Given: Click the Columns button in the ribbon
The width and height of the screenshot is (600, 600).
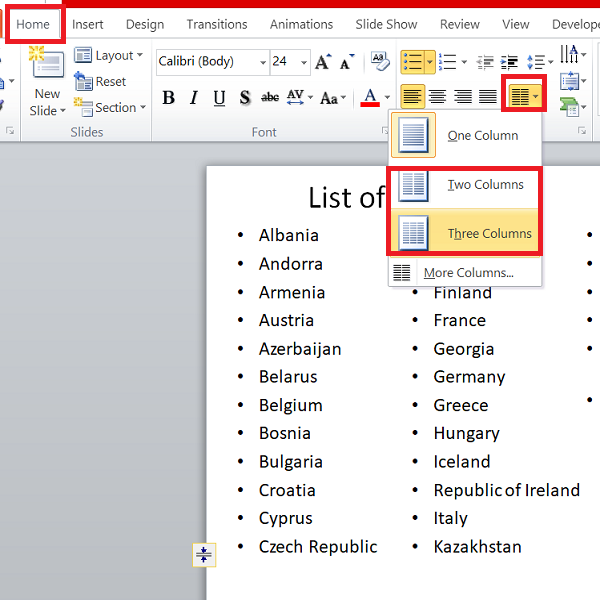Looking at the screenshot, I should pyautogui.click(x=524, y=96).
